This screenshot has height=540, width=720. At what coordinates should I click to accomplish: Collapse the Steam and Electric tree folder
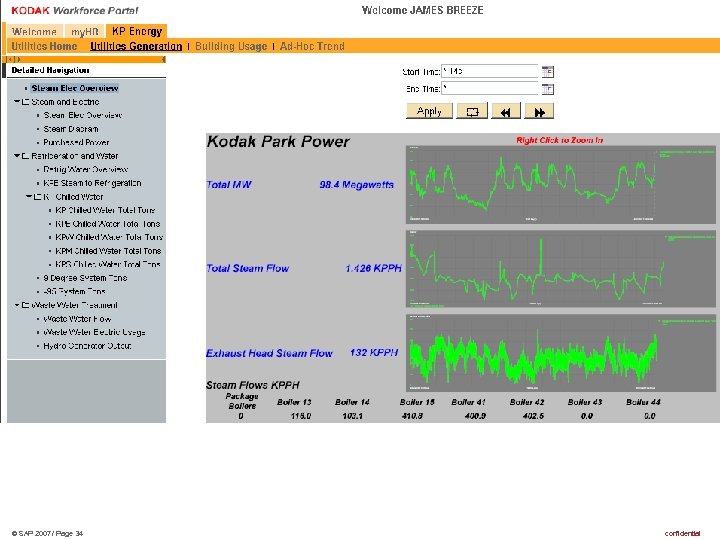[17, 101]
